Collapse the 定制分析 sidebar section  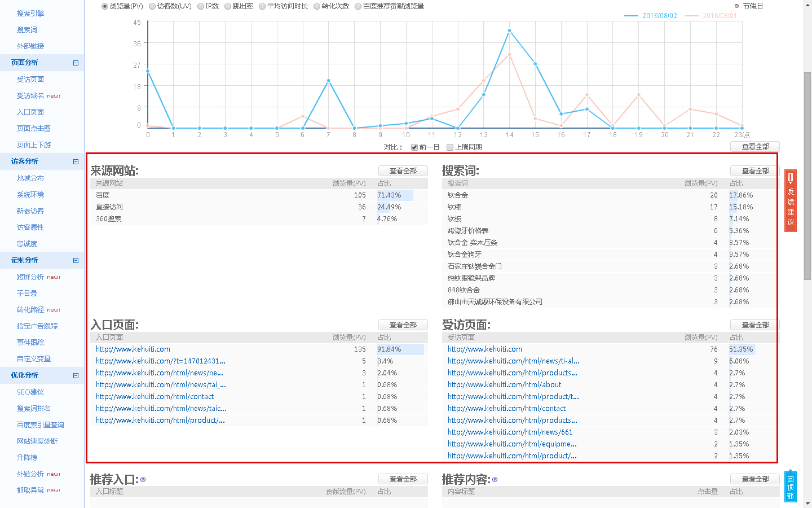point(76,261)
